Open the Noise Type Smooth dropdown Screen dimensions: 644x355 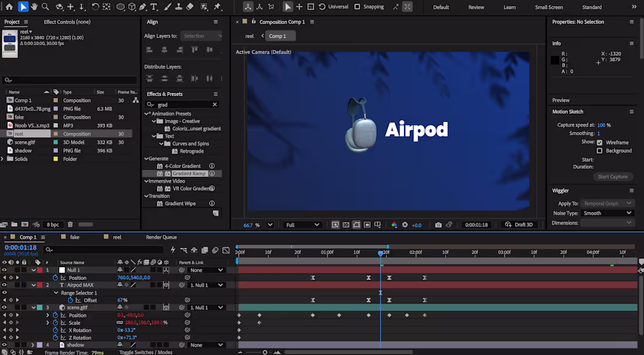[x=607, y=213]
